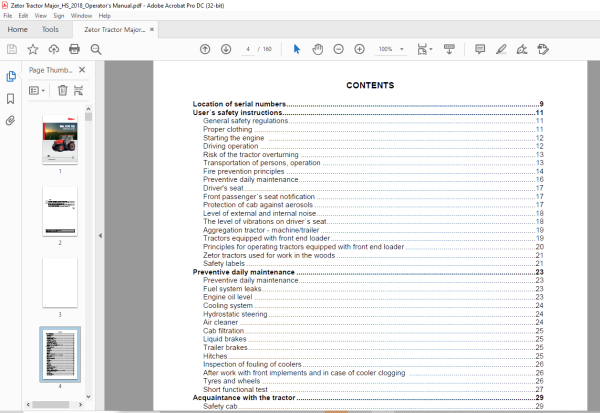Viewport: 600px width, 413px height.
Task: Toggle the Page Thumbnails panel icon
Action: pyautogui.click(x=11, y=76)
